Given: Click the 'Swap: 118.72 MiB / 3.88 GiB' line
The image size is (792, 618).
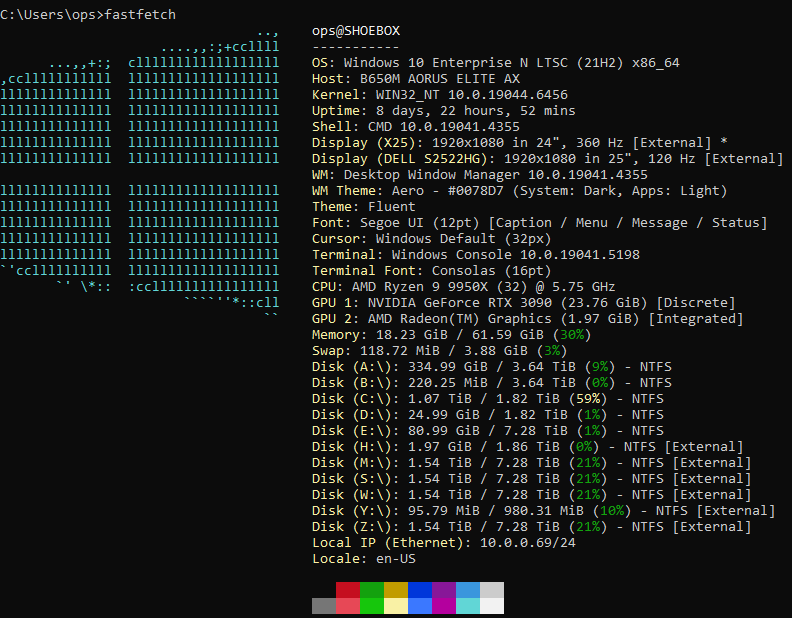Looking at the screenshot, I should pos(440,351).
